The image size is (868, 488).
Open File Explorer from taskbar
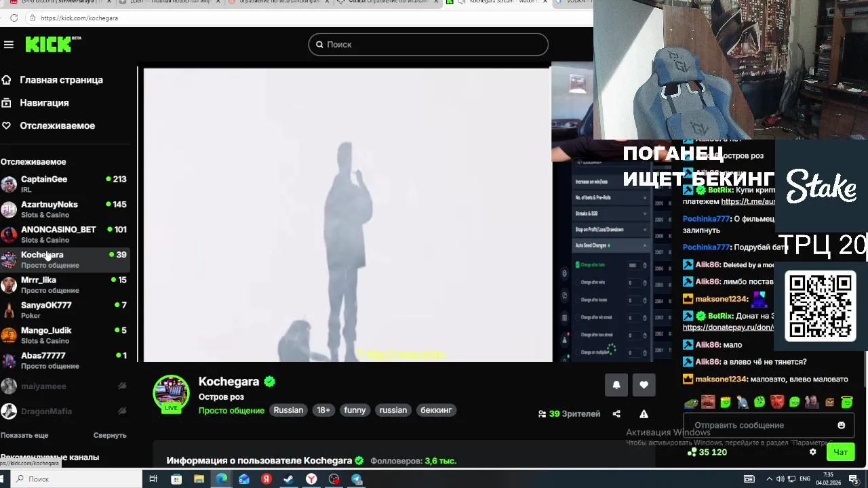coord(199,479)
